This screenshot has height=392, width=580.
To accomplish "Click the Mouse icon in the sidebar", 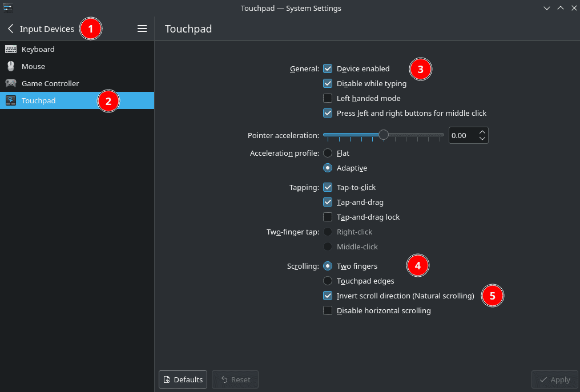I will pos(11,66).
